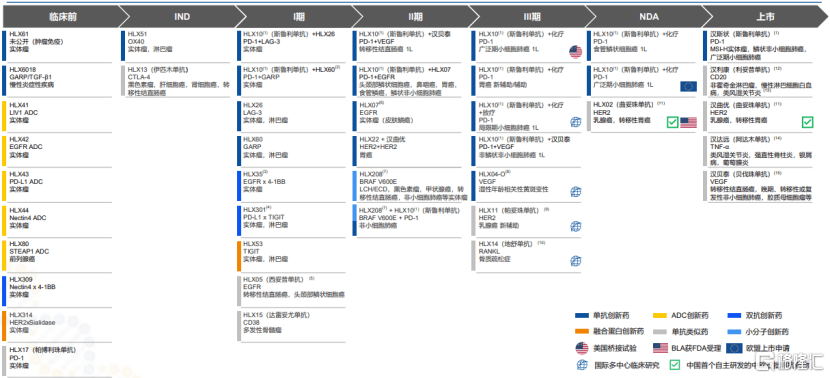Click light blue 小分子创新药 legend swatch
Image resolution: width=830 pixels, height=378 pixels.
733,331
